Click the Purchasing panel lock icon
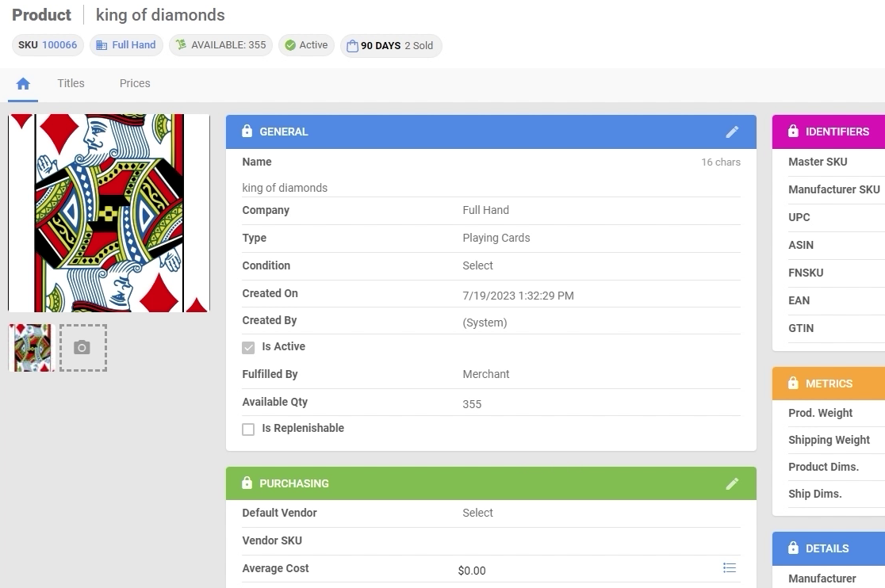The image size is (885, 588). pos(247,483)
